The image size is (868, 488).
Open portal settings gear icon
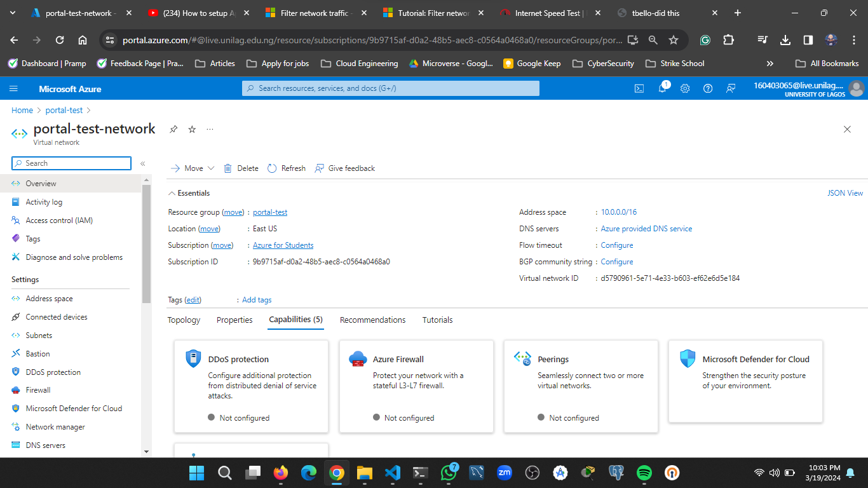(x=685, y=89)
